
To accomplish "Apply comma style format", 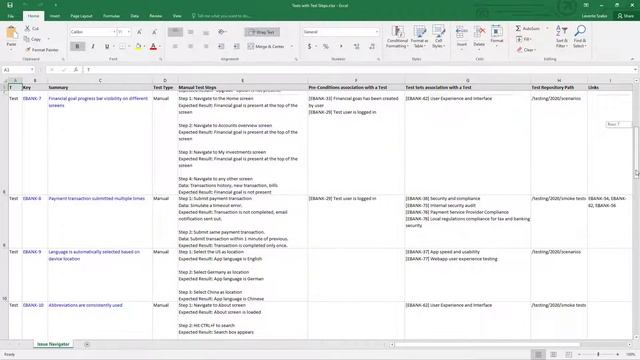I will (x=341, y=47).
